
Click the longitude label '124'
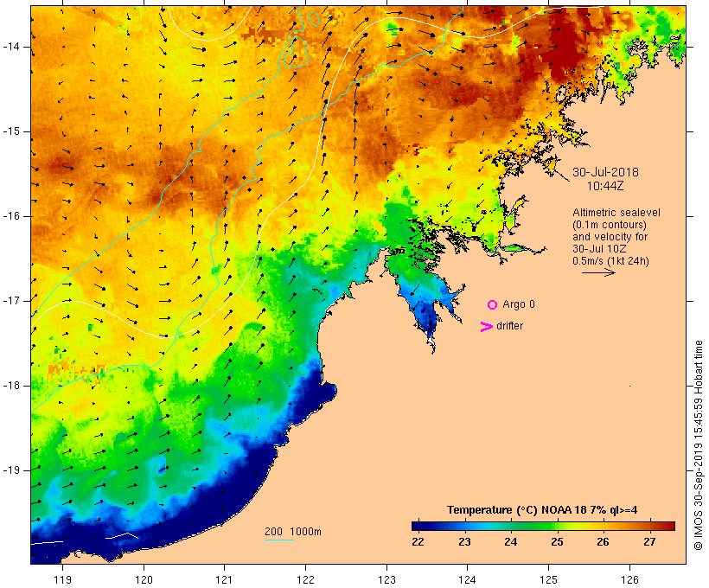point(467,579)
